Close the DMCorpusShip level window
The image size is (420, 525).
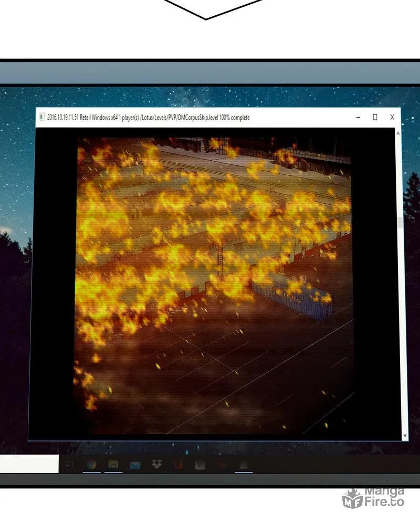[392, 117]
